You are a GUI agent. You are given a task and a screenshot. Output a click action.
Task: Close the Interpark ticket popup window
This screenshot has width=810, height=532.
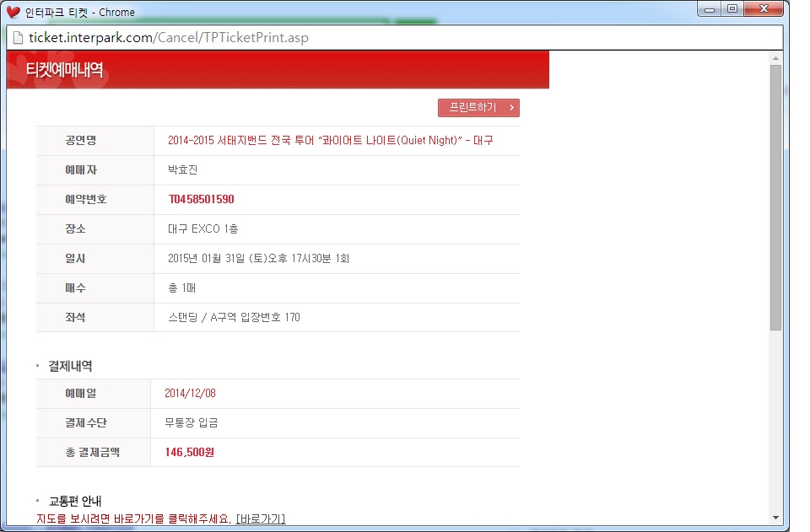coord(764,9)
